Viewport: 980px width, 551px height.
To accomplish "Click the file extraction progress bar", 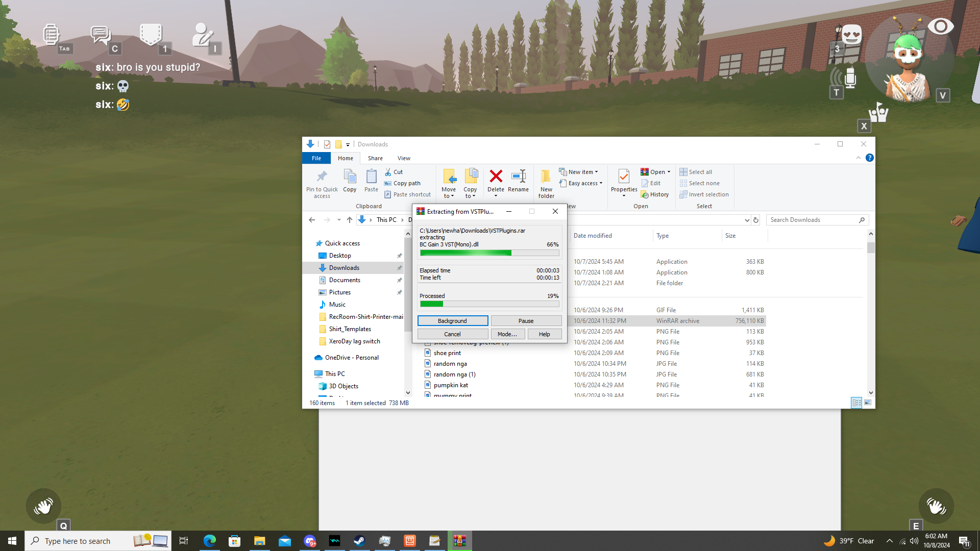I will (489, 253).
